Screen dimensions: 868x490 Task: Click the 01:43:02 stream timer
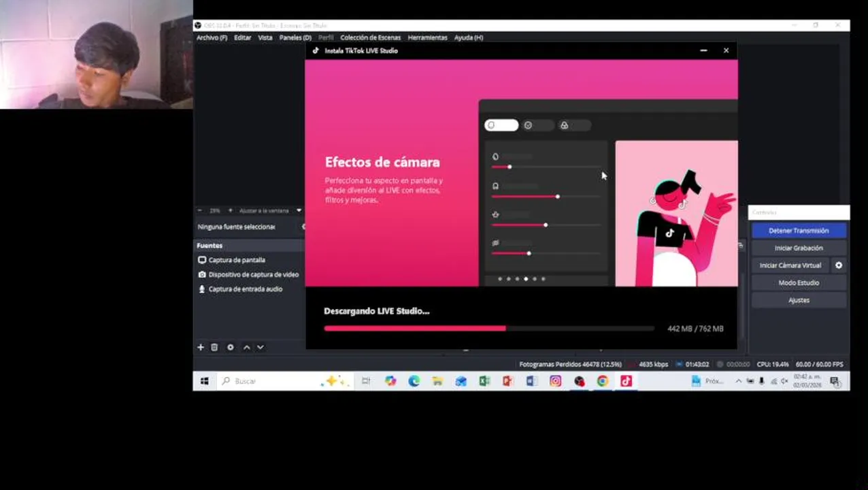pyautogui.click(x=697, y=365)
